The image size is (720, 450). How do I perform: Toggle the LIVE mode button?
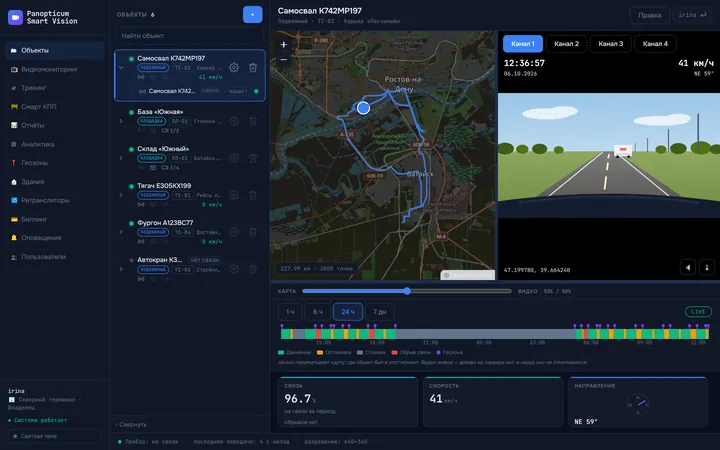(x=698, y=312)
